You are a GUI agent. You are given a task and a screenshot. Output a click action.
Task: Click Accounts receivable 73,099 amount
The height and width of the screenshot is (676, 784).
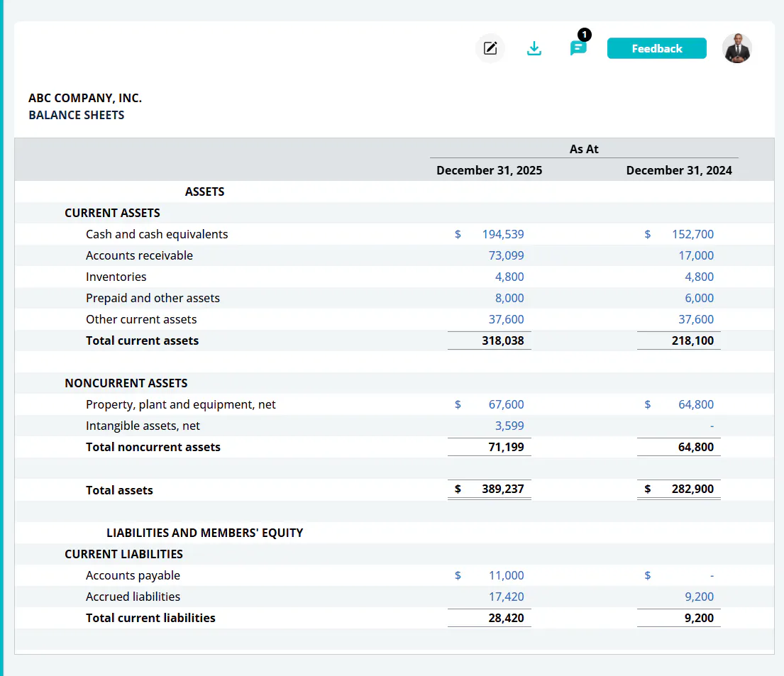(x=506, y=255)
